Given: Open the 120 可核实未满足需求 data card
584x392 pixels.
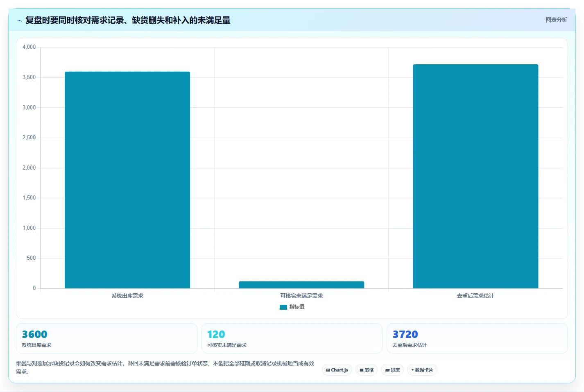Looking at the screenshot, I should tap(292, 338).
